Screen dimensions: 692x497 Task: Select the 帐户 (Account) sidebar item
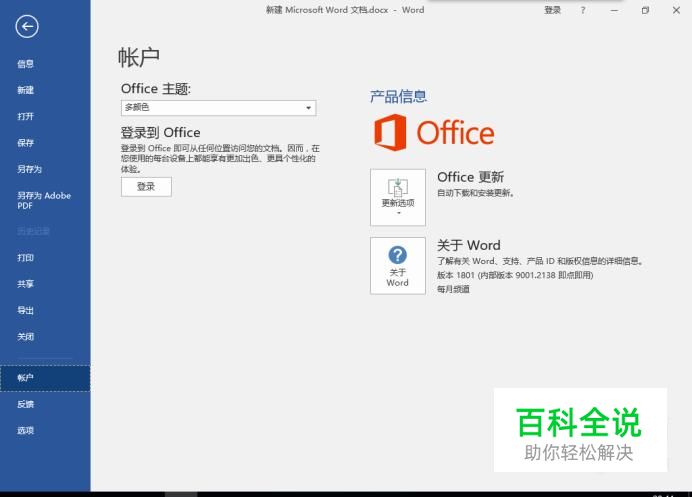(x=45, y=378)
